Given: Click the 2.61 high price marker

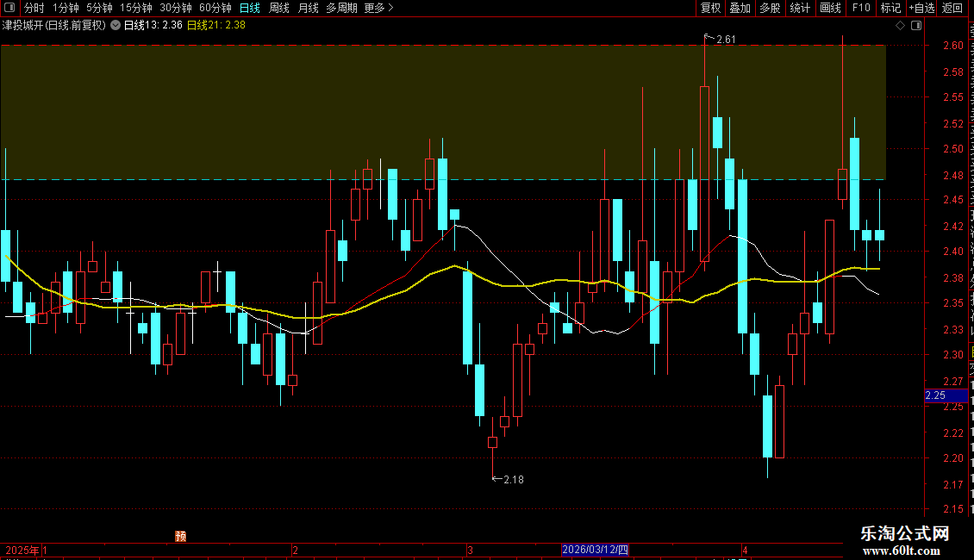Looking at the screenshot, I should 726,40.
